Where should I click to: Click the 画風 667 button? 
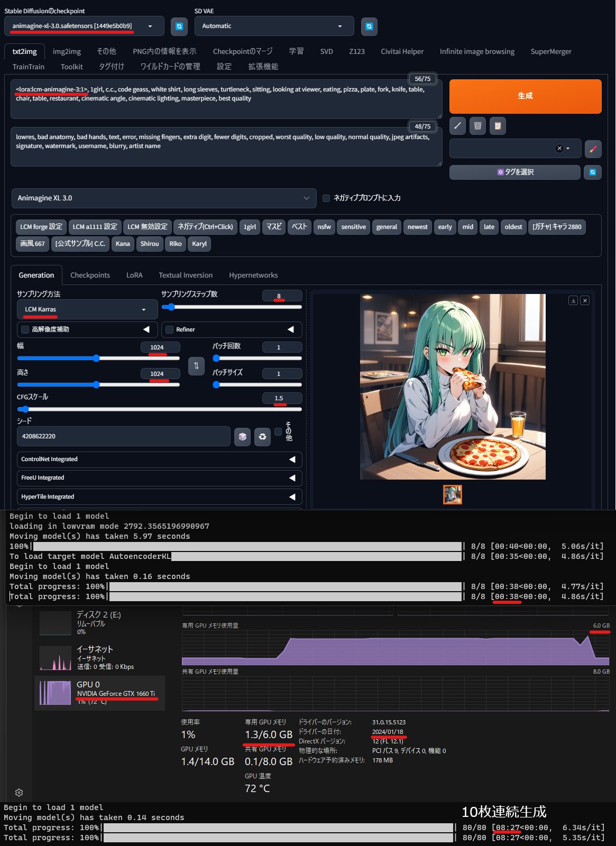33,244
